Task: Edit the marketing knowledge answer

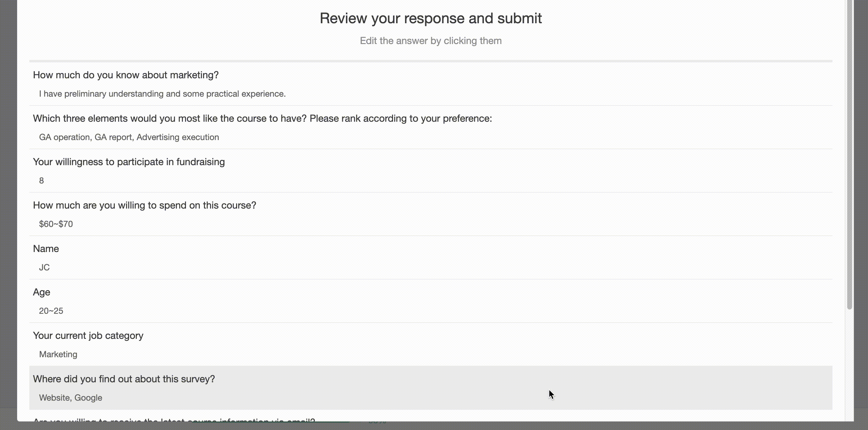Action: 125,75
